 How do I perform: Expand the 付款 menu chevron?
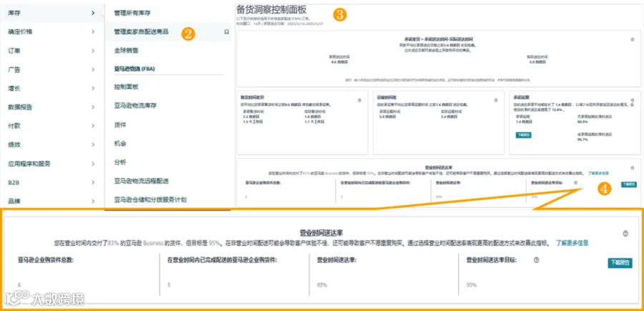coord(93,126)
